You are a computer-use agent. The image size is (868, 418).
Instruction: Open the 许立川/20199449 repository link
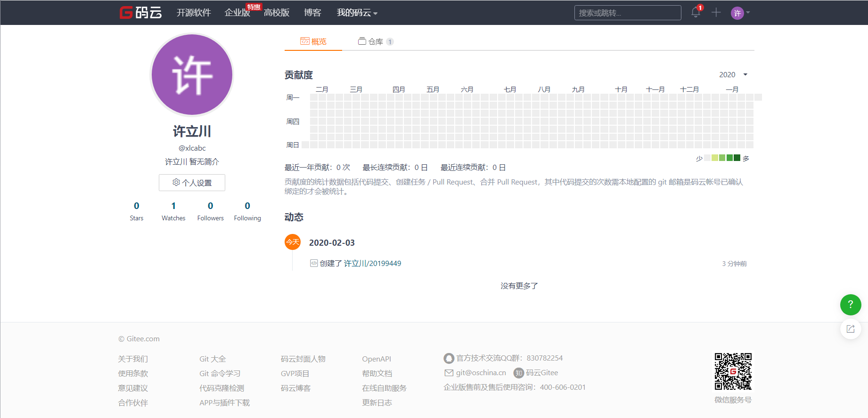[x=372, y=263]
